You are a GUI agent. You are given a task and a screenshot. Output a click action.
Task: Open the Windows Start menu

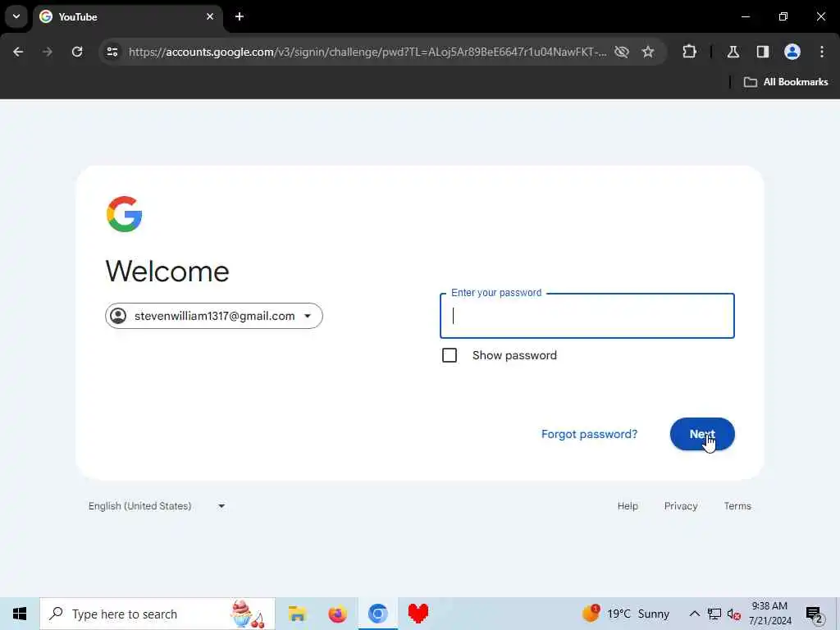click(x=20, y=614)
